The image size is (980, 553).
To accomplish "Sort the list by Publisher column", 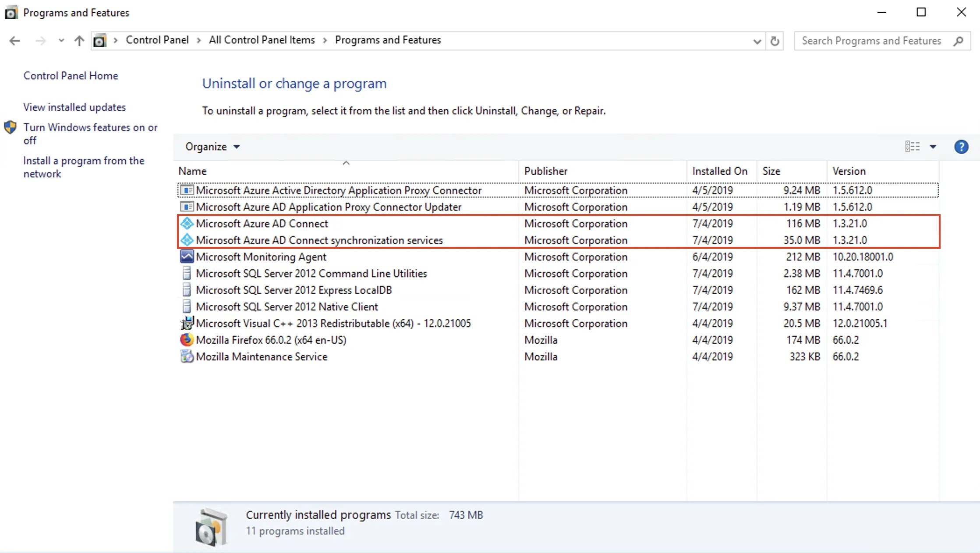I will point(603,171).
